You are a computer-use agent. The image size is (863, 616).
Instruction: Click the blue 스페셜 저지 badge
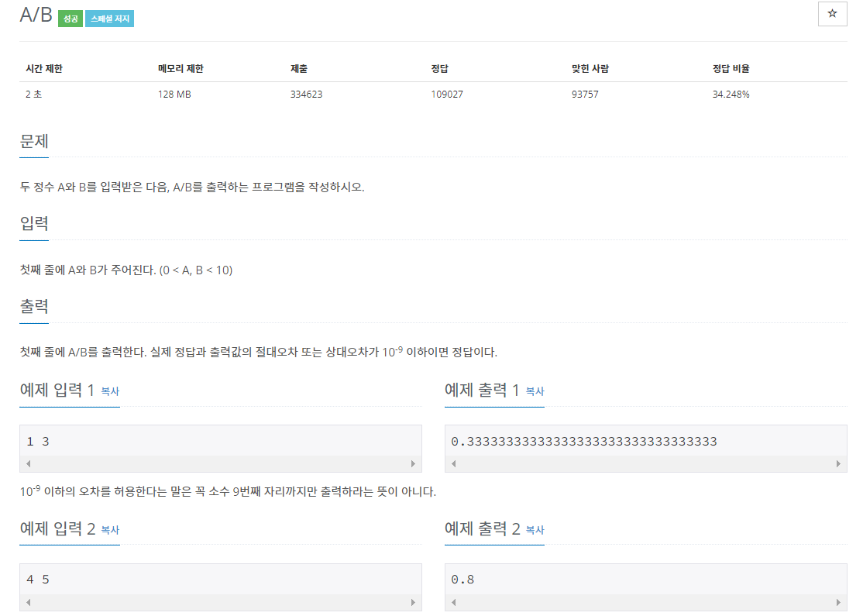tap(109, 19)
